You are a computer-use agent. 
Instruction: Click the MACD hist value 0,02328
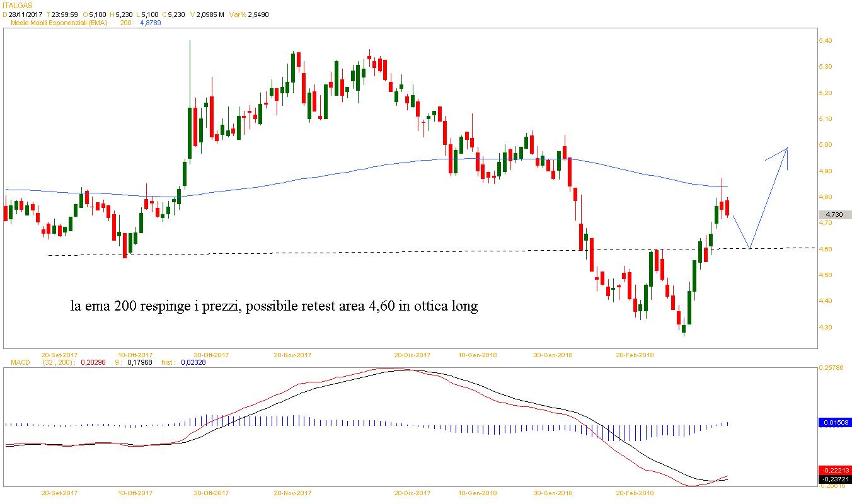coord(193,362)
